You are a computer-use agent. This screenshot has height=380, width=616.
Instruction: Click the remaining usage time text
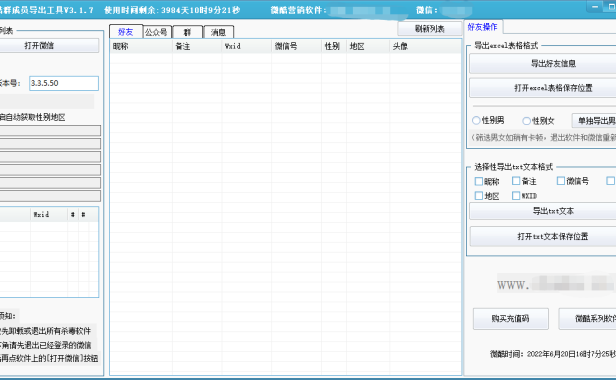(x=172, y=10)
